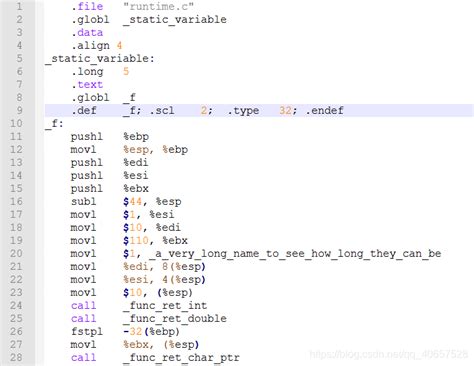
Task: Click the .align directive
Action: [x=90, y=45]
